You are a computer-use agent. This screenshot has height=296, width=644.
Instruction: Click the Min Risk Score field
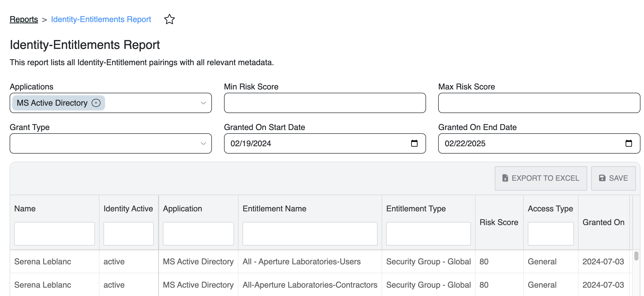[325, 103]
